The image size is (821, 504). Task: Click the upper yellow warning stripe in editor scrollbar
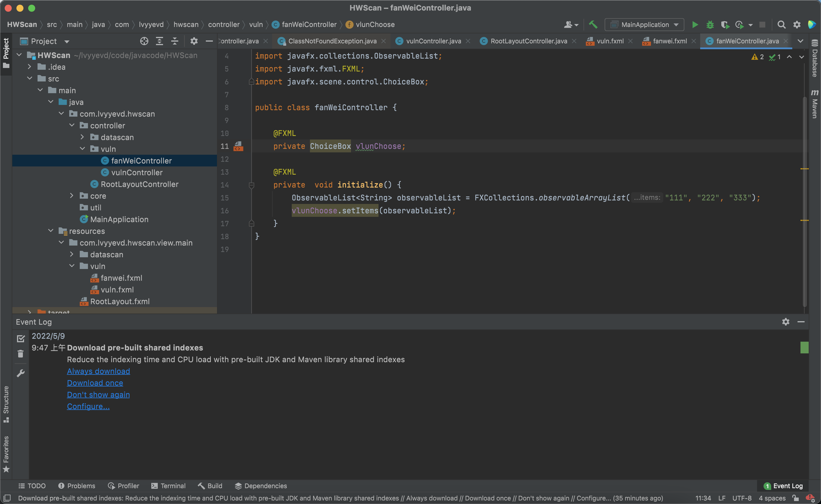click(x=804, y=169)
